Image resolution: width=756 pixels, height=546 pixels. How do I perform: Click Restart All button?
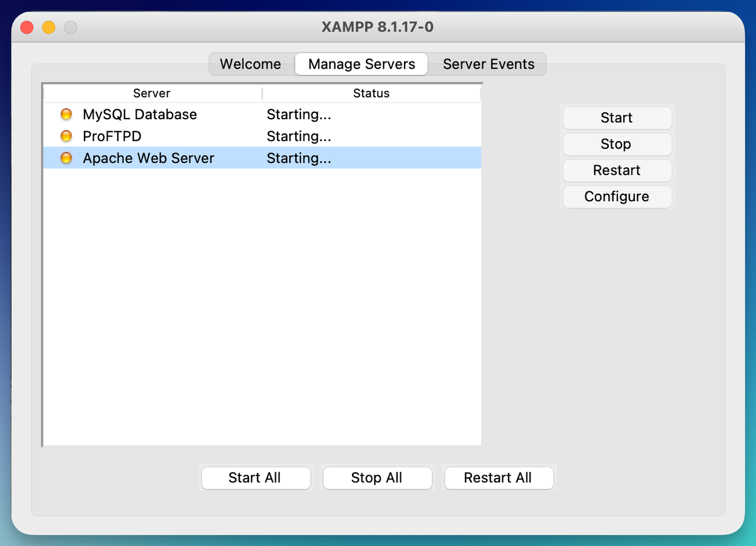(x=498, y=478)
